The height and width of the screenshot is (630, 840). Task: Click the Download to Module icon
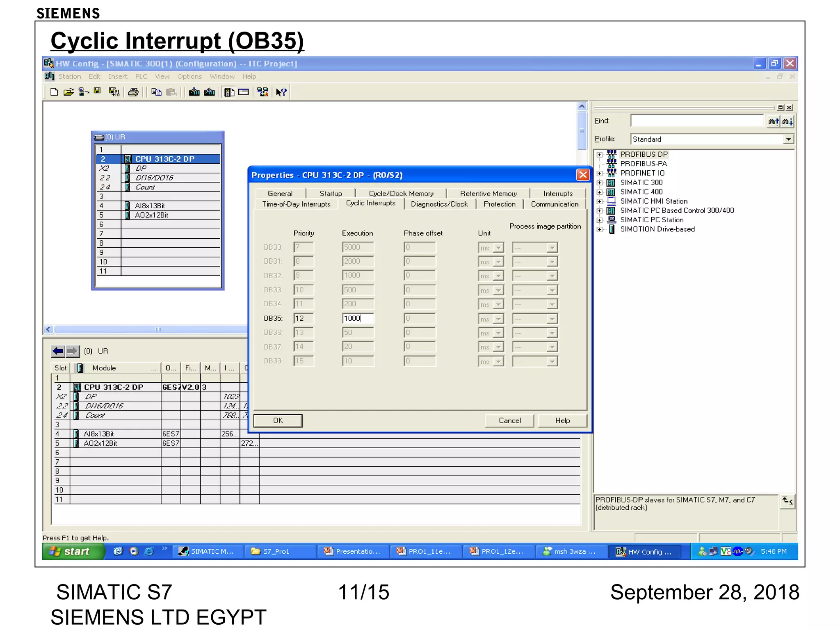tap(194, 92)
